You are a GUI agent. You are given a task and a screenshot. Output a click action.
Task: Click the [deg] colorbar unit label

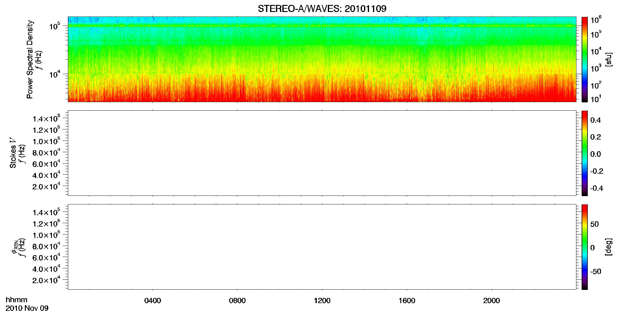click(x=609, y=247)
